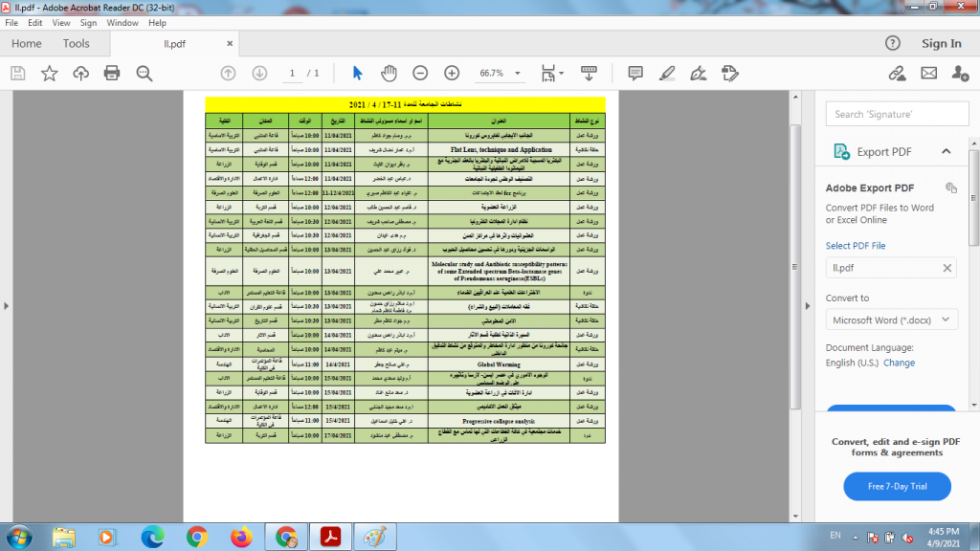The width and height of the screenshot is (980, 551).
Task: Add a sticky note comment
Action: click(635, 74)
